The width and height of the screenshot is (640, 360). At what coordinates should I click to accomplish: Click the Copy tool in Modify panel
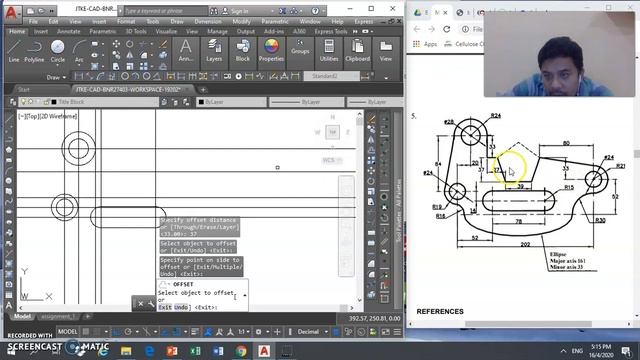(116, 55)
